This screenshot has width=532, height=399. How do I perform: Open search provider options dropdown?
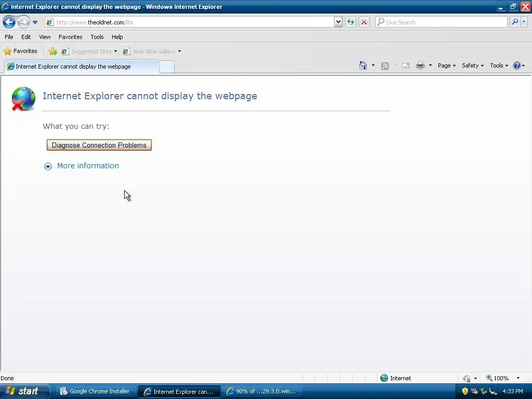(x=524, y=22)
